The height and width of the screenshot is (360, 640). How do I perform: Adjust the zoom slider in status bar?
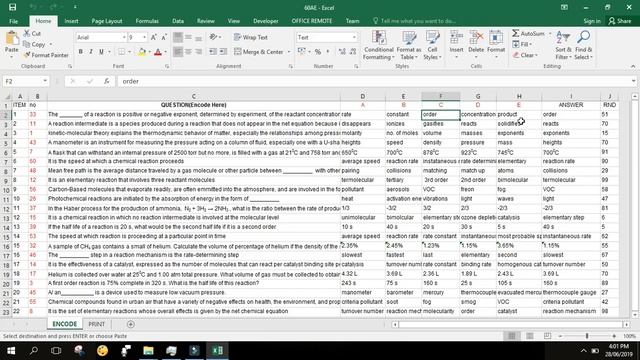point(587,336)
